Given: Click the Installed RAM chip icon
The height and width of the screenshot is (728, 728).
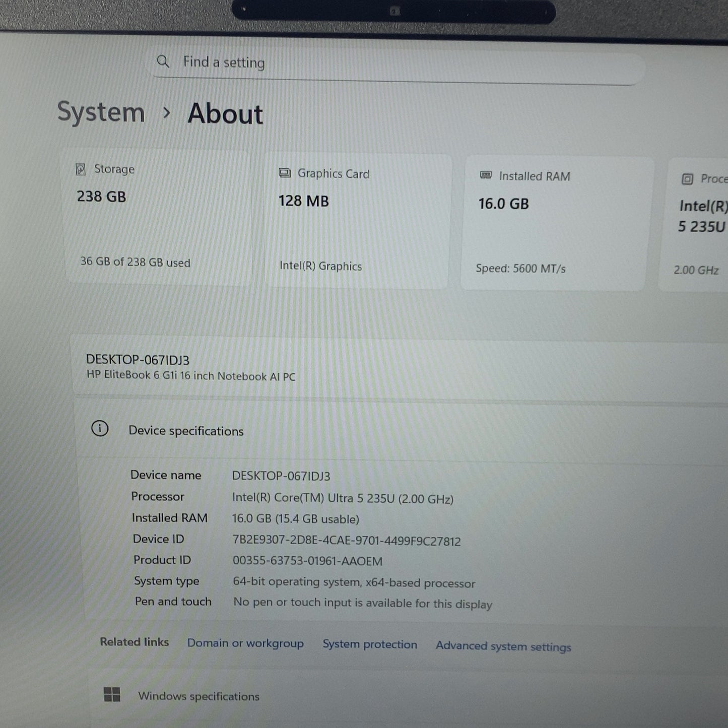Looking at the screenshot, I should (486, 175).
